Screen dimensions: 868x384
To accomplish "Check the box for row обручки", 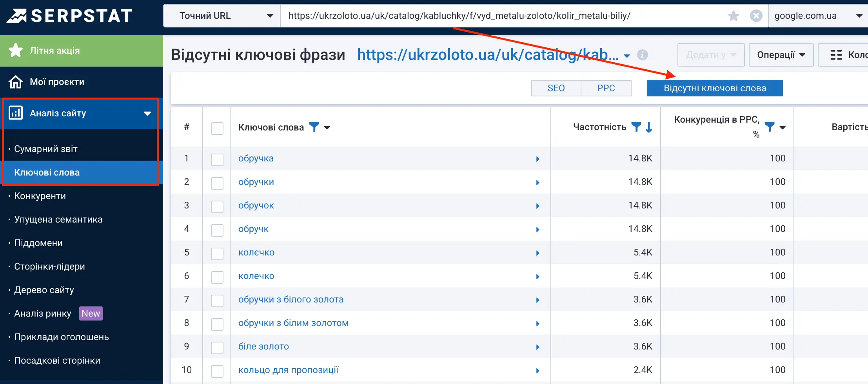I will point(217,183).
